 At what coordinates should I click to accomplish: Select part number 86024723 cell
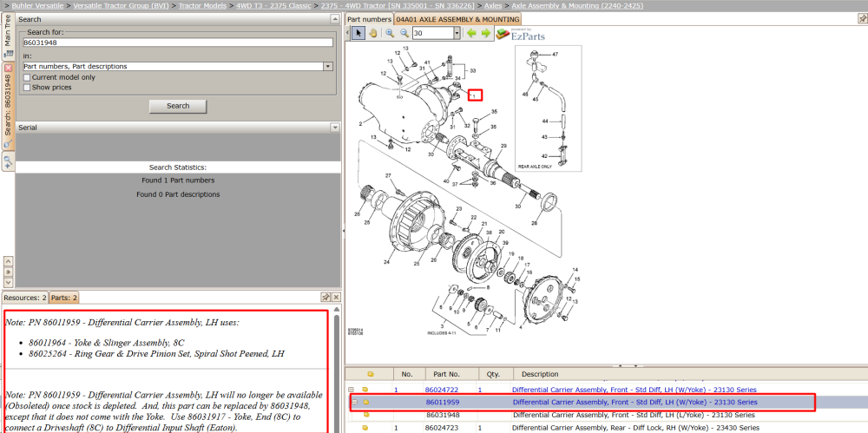point(441,428)
